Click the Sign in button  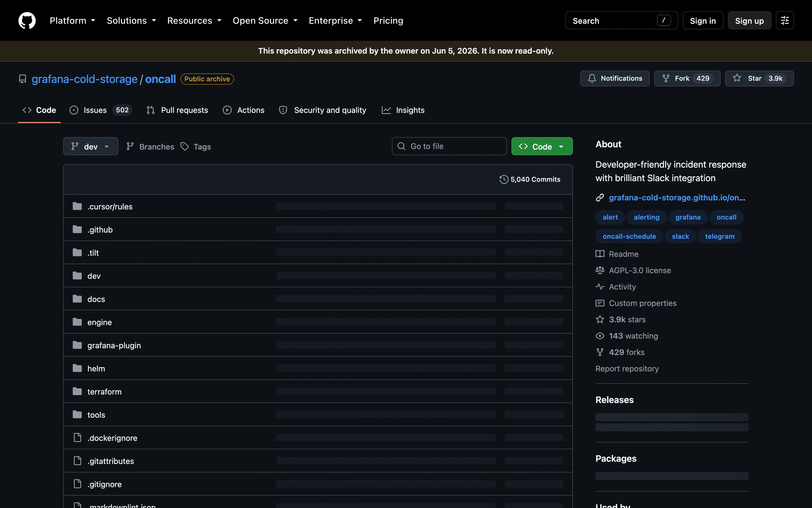pyautogui.click(x=703, y=21)
